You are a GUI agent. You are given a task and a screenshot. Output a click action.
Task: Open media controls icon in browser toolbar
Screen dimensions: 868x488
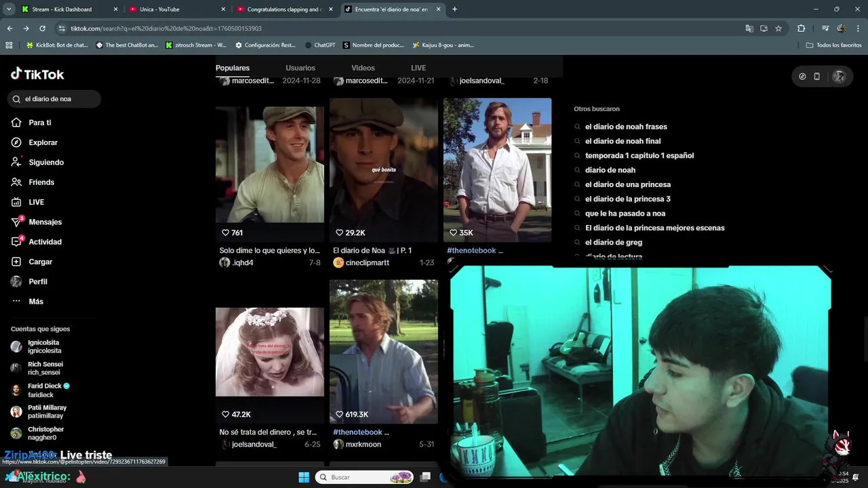point(825,28)
